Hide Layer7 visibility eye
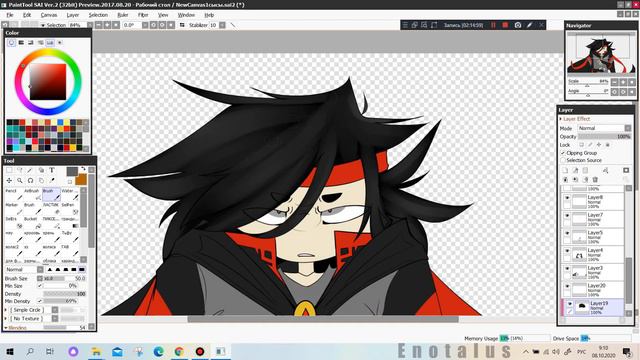The width and height of the screenshot is (640, 360). (x=567, y=216)
